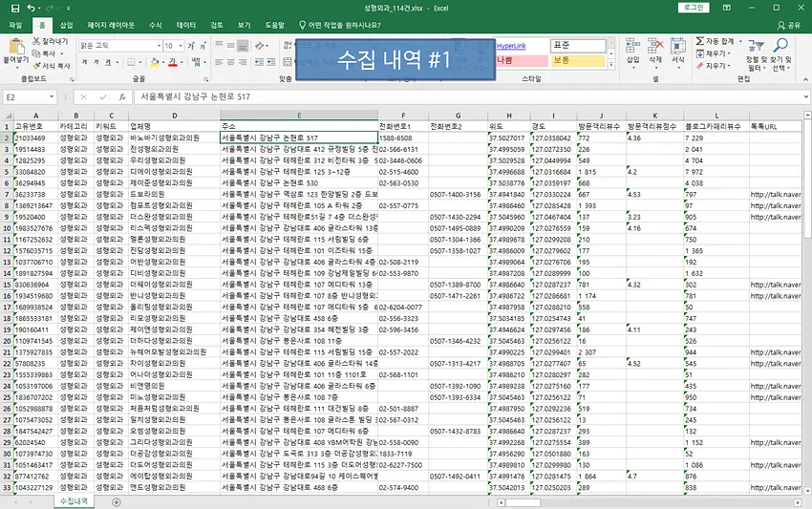This screenshot has height=509, width=812.
Task: Switch to the 데이터 tab
Action: click(x=186, y=25)
